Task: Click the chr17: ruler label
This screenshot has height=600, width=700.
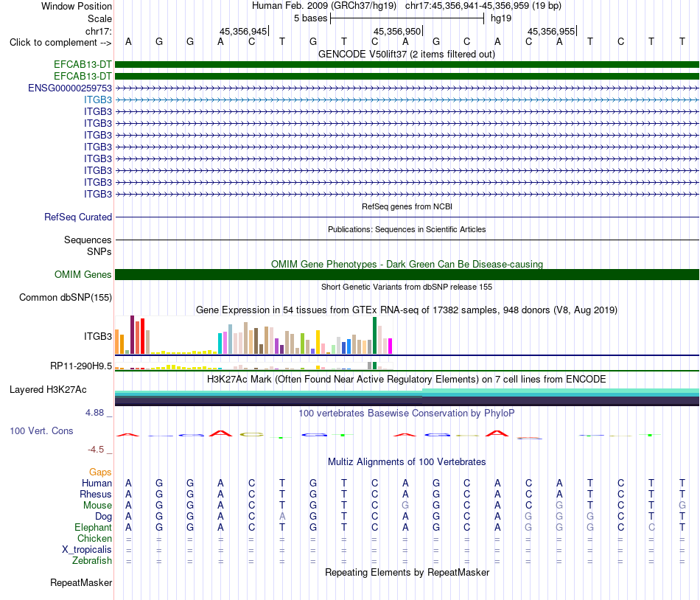Action: click(x=98, y=31)
